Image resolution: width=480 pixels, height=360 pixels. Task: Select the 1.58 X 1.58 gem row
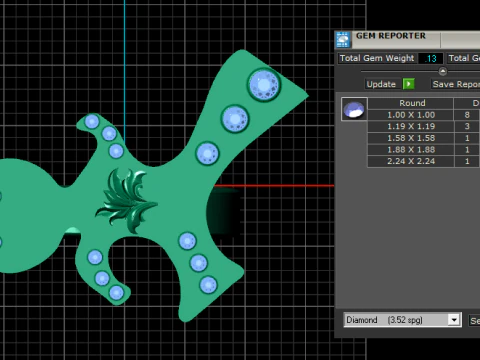424,138
